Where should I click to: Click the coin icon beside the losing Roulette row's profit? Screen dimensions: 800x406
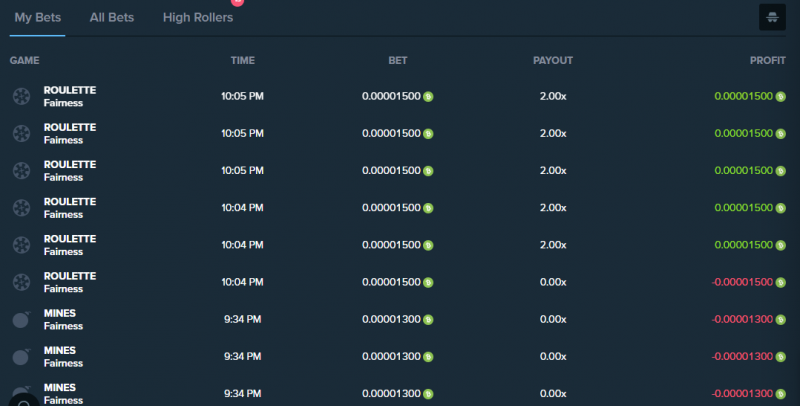tap(781, 283)
